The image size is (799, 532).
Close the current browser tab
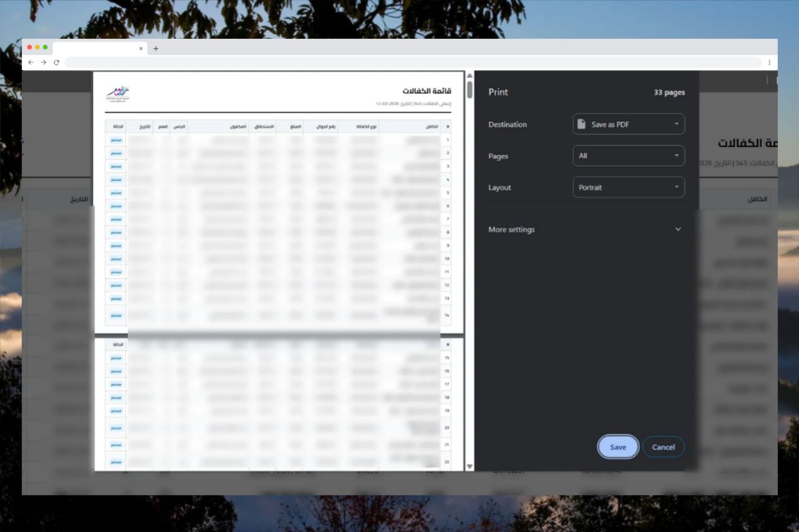pos(141,48)
